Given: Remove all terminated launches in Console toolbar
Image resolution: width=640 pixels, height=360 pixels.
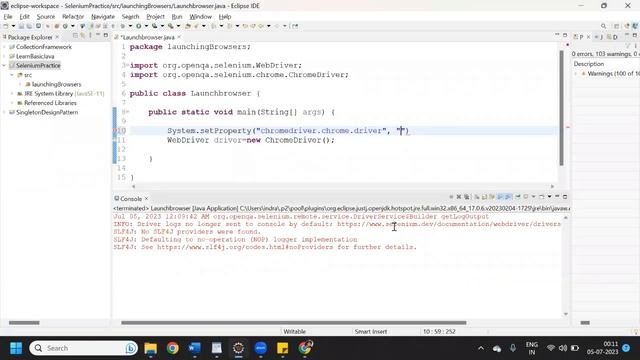Looking at the screenshot, I should click(467, 197).
